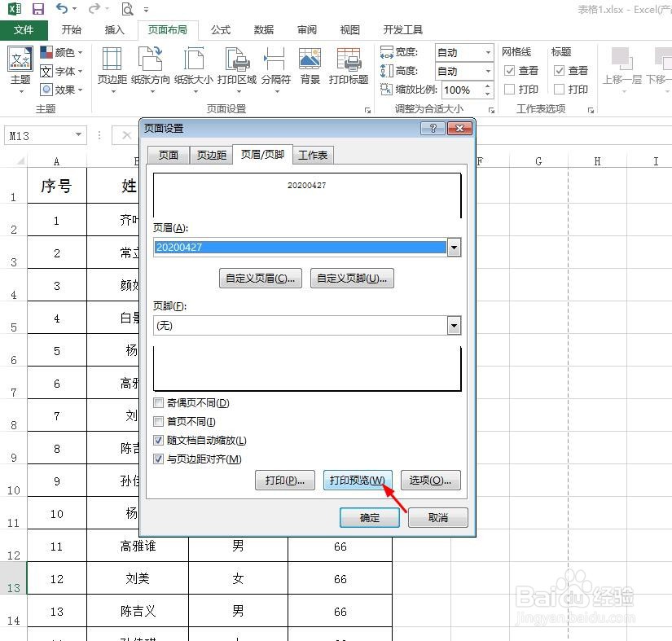672x641 pixels.
Task: Open the 页脚 footer dropdown
Action: [x=454, y=325]
